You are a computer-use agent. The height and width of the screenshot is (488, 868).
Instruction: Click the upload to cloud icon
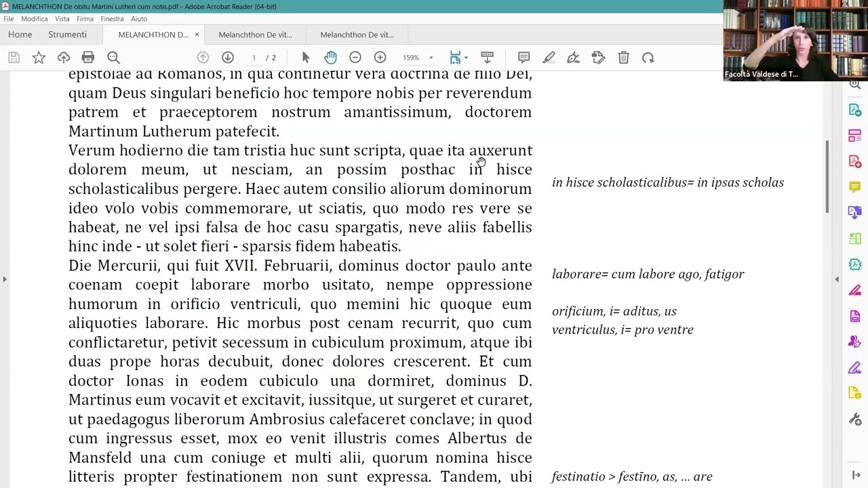64,58
